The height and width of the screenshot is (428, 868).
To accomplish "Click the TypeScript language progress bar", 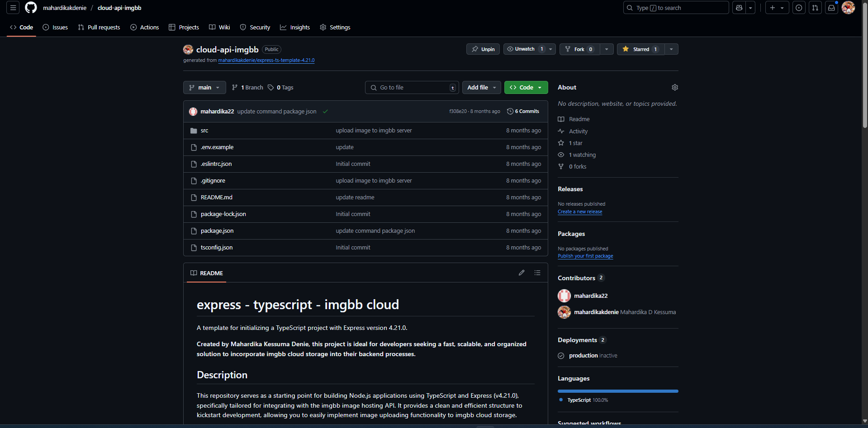I will pos(618,391).
